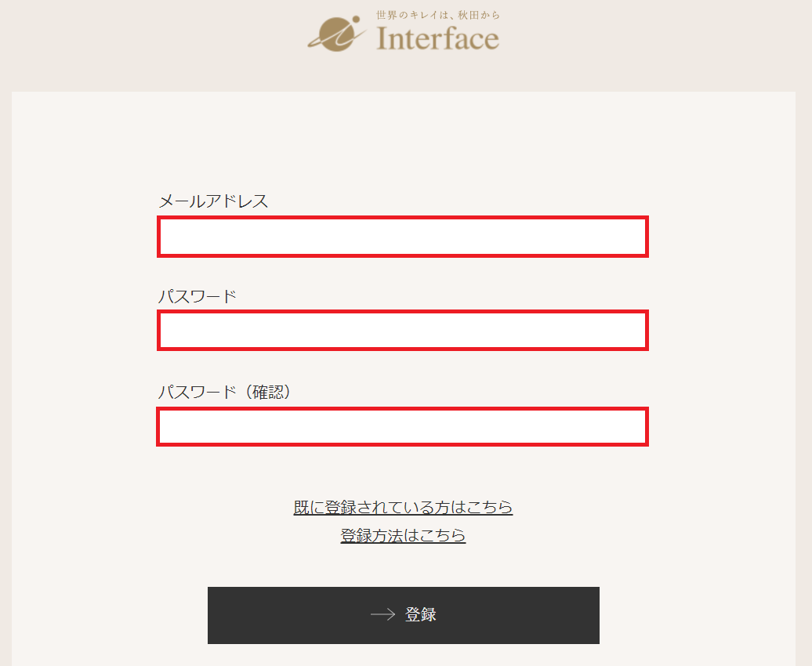Select the golden globe mark beside Interface text
The image size is (812, 666).
(335, 33)
